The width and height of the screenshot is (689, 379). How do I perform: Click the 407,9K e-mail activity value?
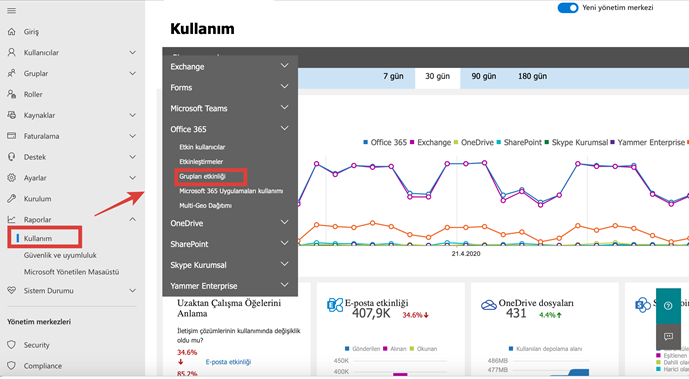(371, 314)
